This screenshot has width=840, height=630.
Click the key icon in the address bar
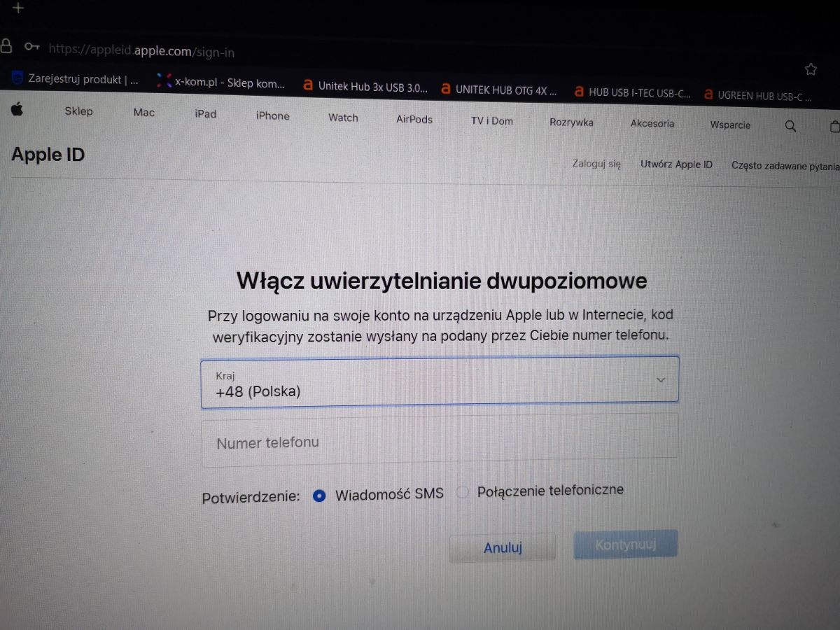coord(32,47)
